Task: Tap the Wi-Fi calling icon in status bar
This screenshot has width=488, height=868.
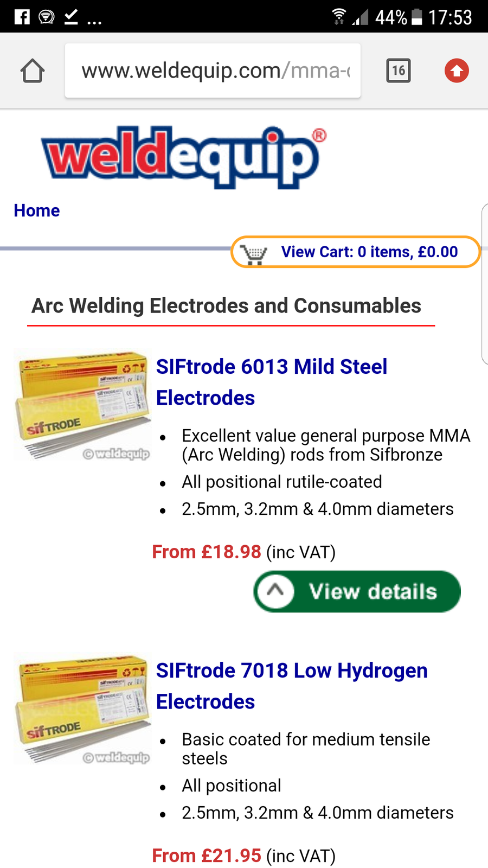Action: click(x=47, y=17)
